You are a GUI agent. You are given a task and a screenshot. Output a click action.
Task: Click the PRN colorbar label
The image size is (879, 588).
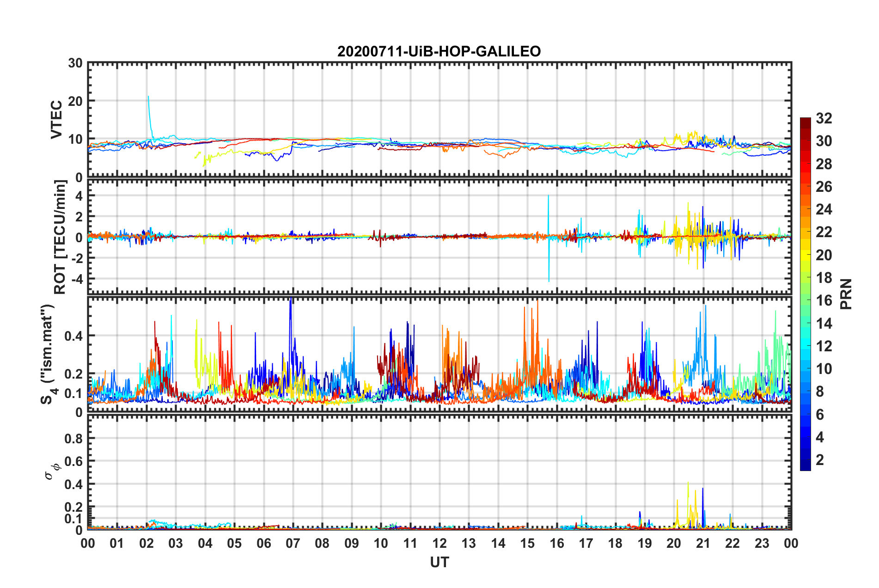pos(846,294)
